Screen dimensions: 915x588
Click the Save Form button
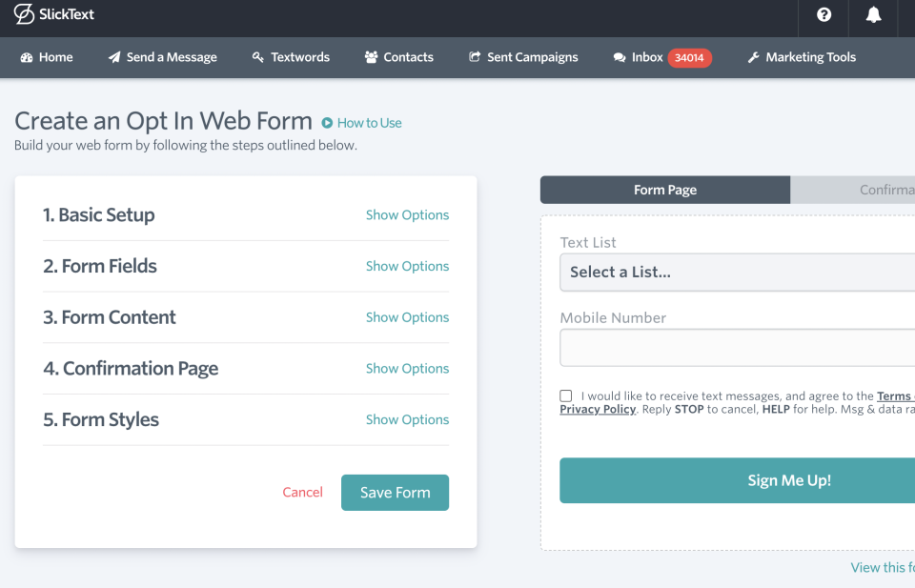[x=395, y=493]
